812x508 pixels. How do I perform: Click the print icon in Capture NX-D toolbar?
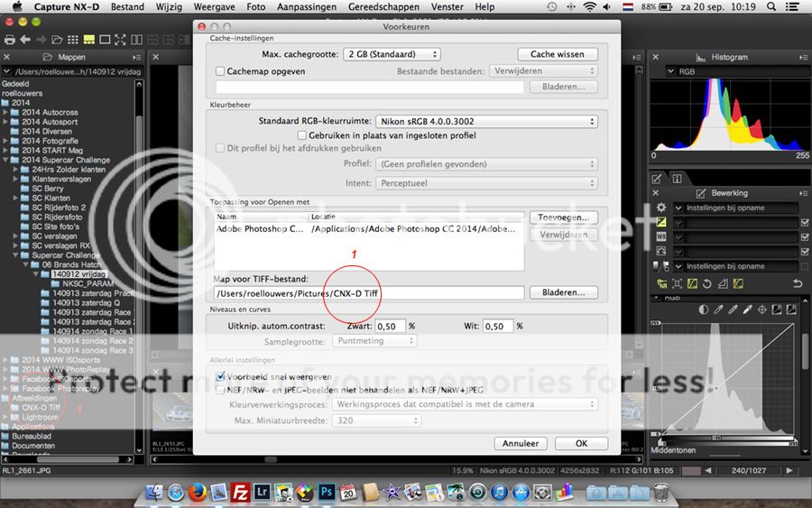tap(9, 40)
